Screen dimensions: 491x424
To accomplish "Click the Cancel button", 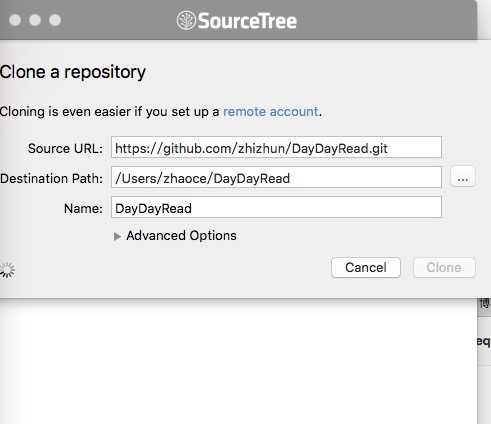I will [x=366, y=267].
